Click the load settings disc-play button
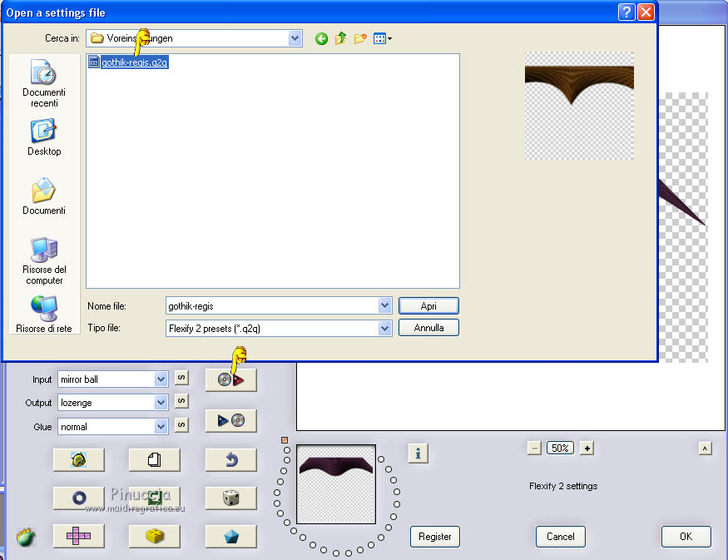728x560 pixels. pos(230,379)
